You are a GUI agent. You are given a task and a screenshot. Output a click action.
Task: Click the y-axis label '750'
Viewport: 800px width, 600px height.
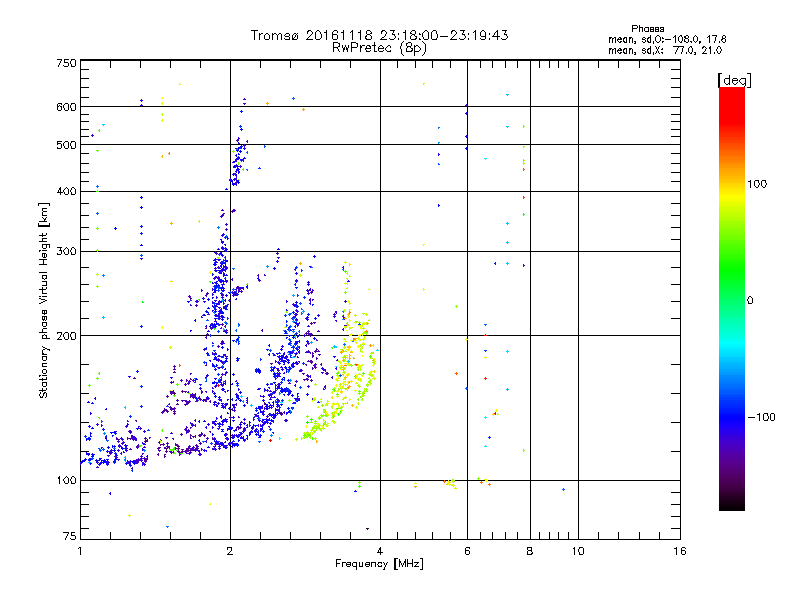tap(66, 63)
